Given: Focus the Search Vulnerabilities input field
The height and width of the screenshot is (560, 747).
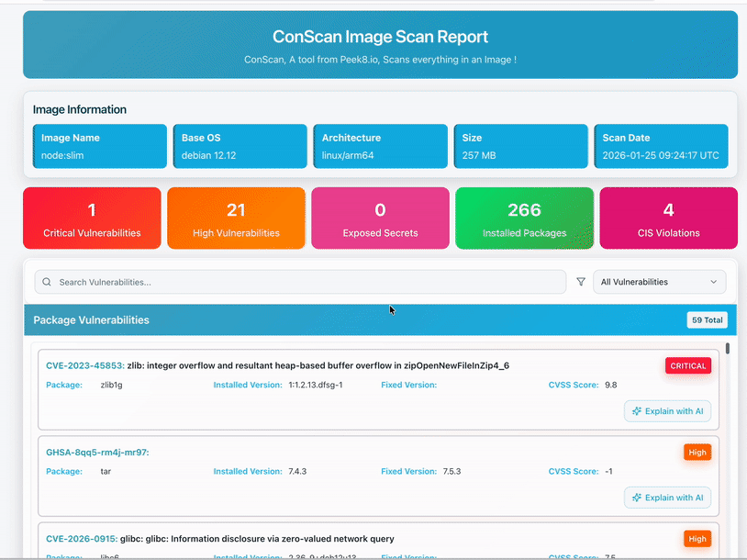Looking at the screenshot, I should [300, 282].
